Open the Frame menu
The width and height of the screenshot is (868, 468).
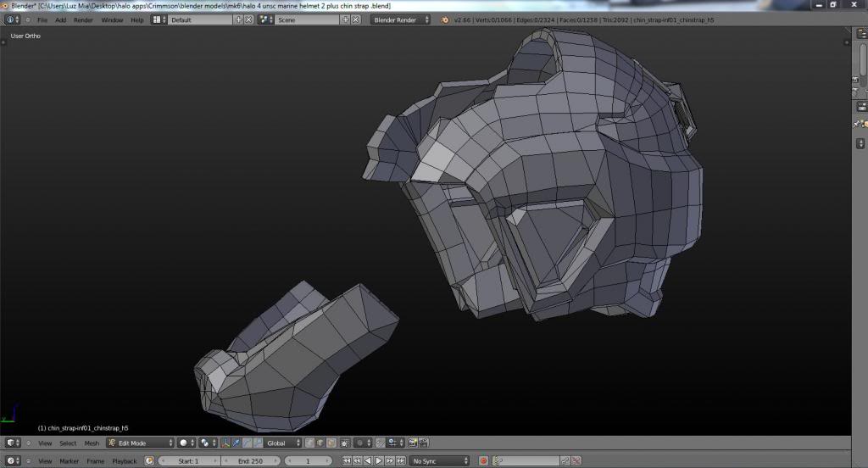[x=95, y=461]
